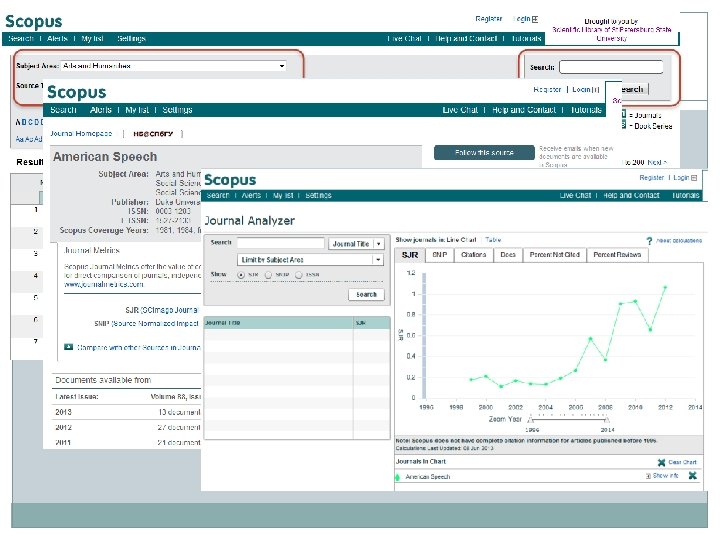Click the Scopus logo in the back window

pos(34,22)
